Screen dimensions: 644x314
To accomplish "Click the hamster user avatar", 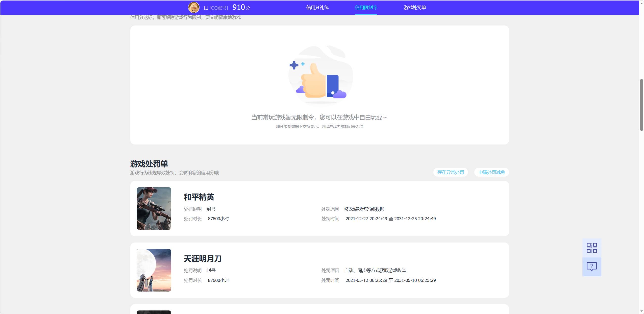I will click(194, 7).
